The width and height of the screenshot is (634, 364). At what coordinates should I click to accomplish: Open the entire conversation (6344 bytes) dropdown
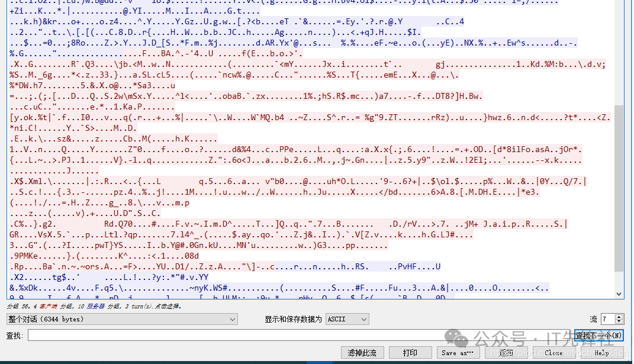[122, 319]
